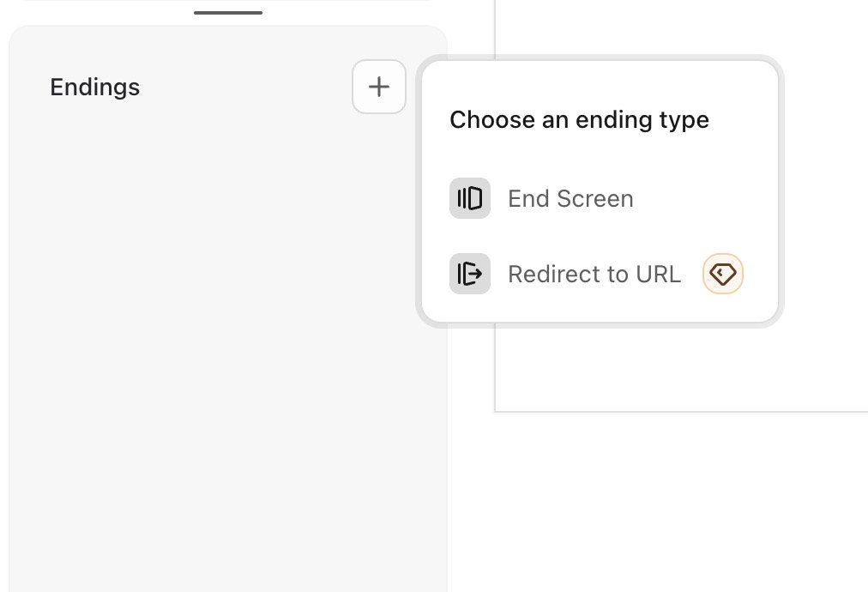Click the End Screen text label
The width and height of the screenshot is (868, 592).
pyautogui.click(x=570, y=198)
